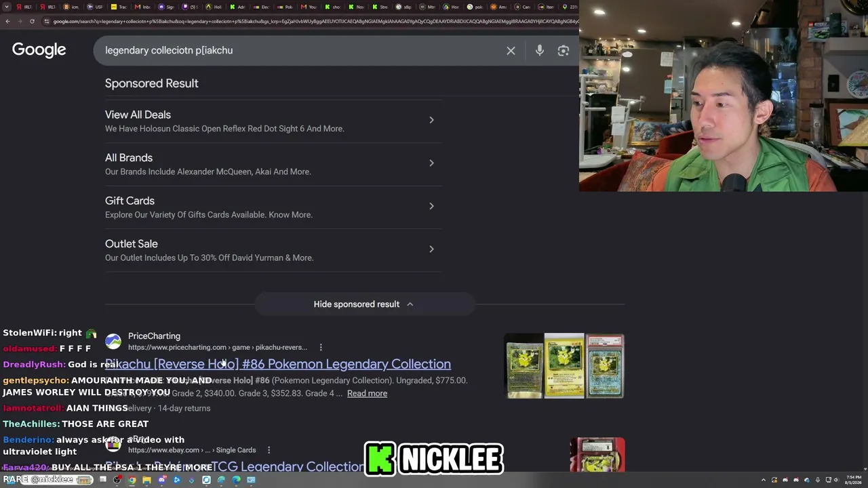The image size is (868, 488).
Task: Open the 'Gift Cards' sponsored link
Action: (x=130, y=201)
